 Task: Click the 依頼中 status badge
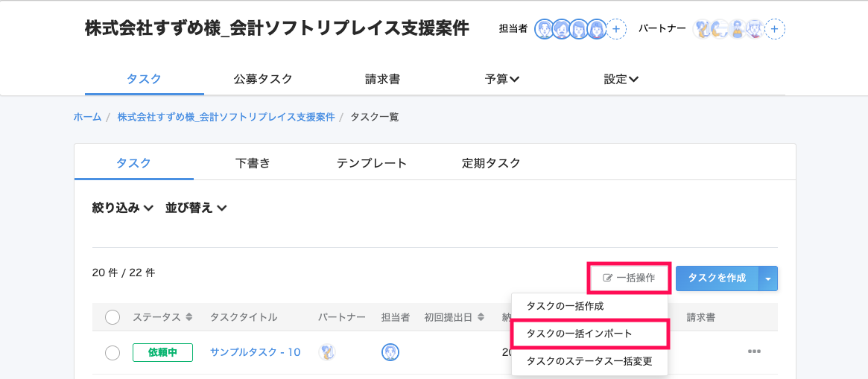(162, 352)
